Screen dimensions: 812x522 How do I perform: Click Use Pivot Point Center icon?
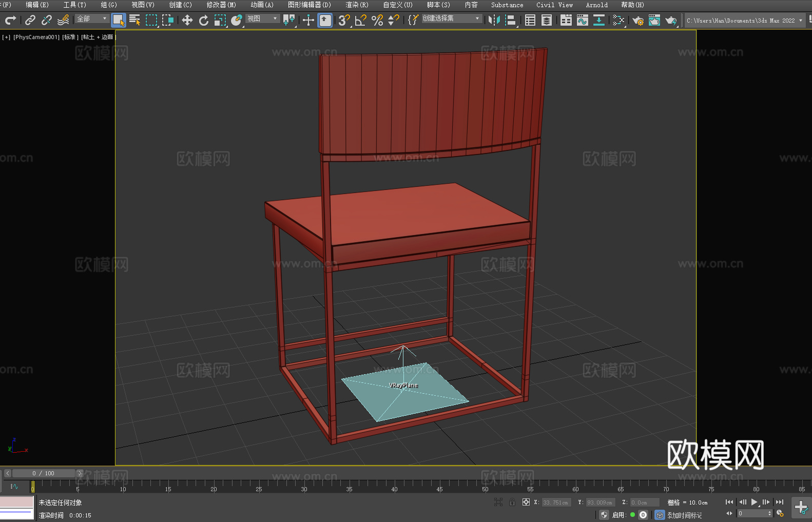point(289,21)
